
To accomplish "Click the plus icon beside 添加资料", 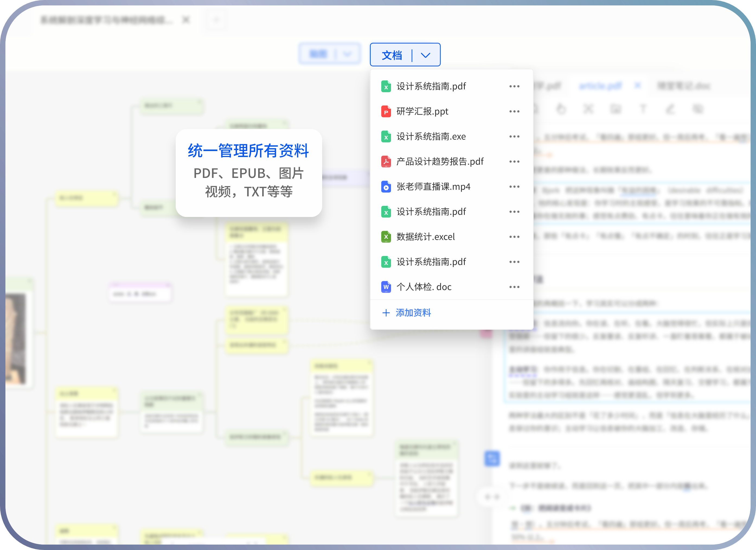I will [x=386, y=313].
